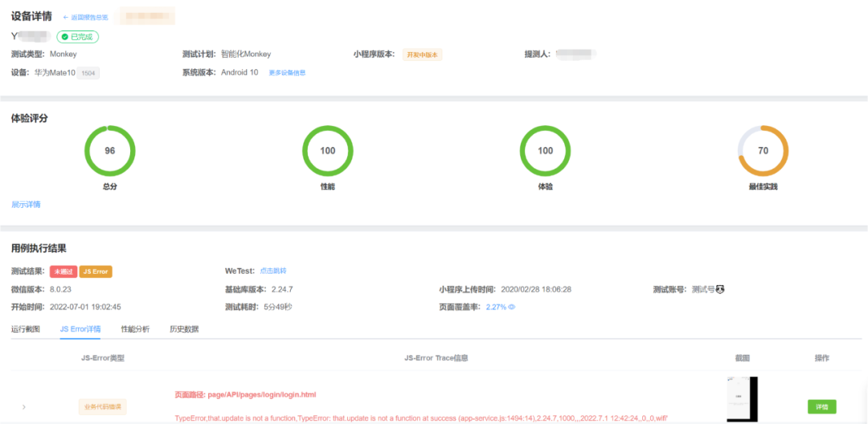Click the 体验 100 score ring
Viewport: 868px width, 424px height.
[545, 151]
